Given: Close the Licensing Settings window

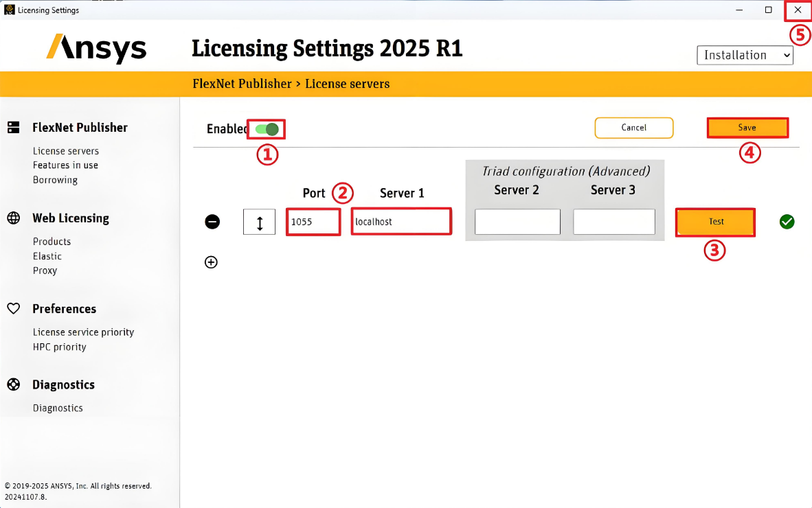Looking at the screenshot, I should click(798, 10).
